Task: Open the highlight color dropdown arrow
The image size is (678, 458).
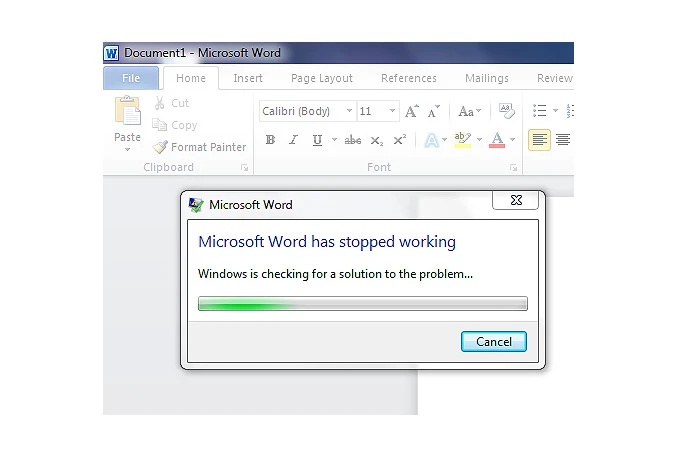Action: [x=480, y=139]
